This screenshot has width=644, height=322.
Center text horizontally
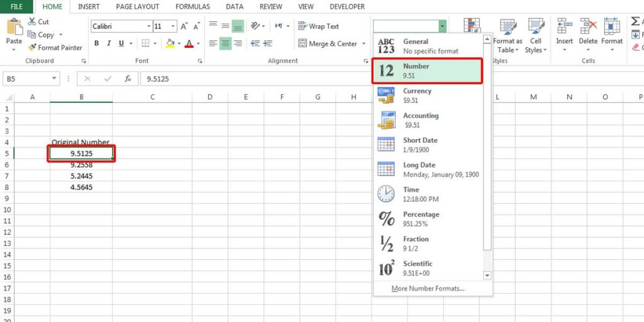(x=226, y=43)
